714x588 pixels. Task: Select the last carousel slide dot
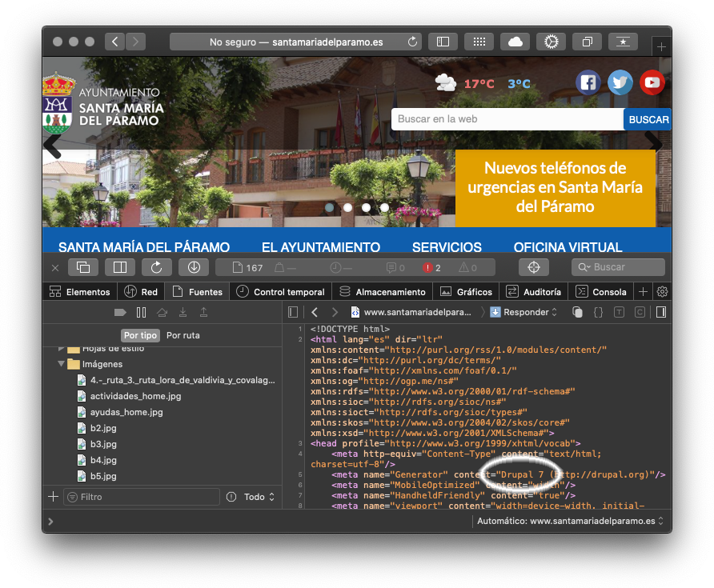(x=384, y=207)
